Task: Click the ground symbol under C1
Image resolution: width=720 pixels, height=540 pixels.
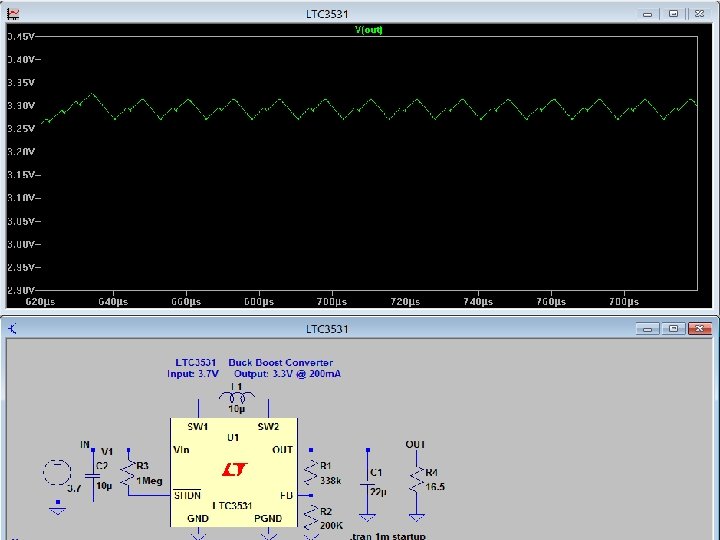Action: coord(367,518)
